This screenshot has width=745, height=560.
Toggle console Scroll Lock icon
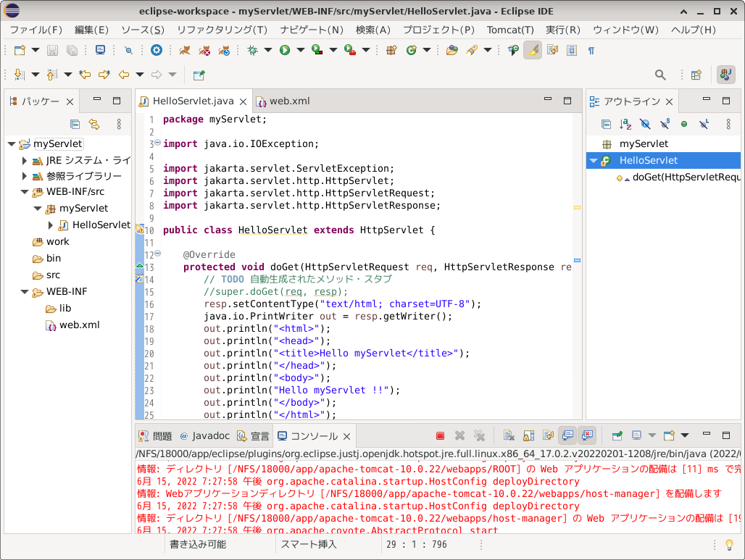click(x=529, y=435)
